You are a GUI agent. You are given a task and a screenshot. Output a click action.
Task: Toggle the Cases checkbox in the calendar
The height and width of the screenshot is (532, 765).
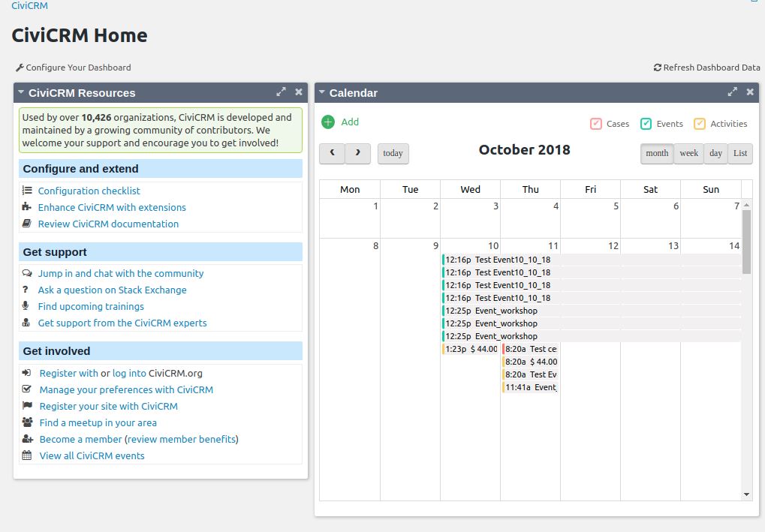point(595,124)
